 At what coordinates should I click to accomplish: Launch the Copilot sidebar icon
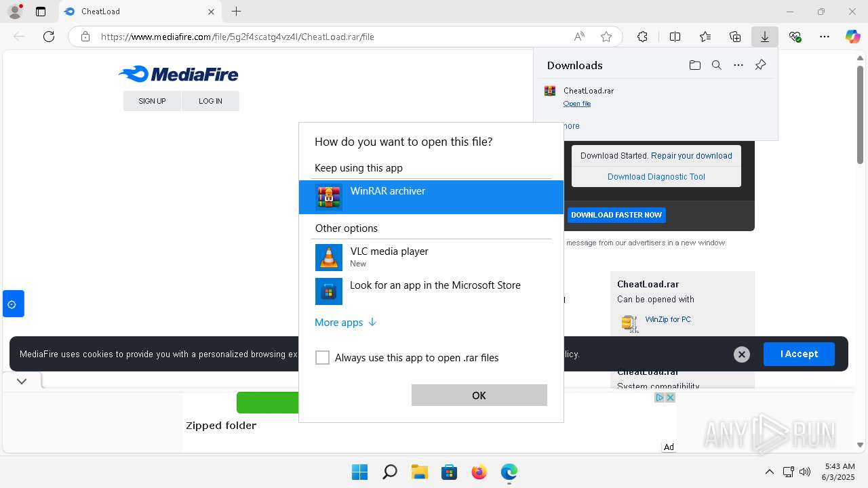click(x=852, y=37)
